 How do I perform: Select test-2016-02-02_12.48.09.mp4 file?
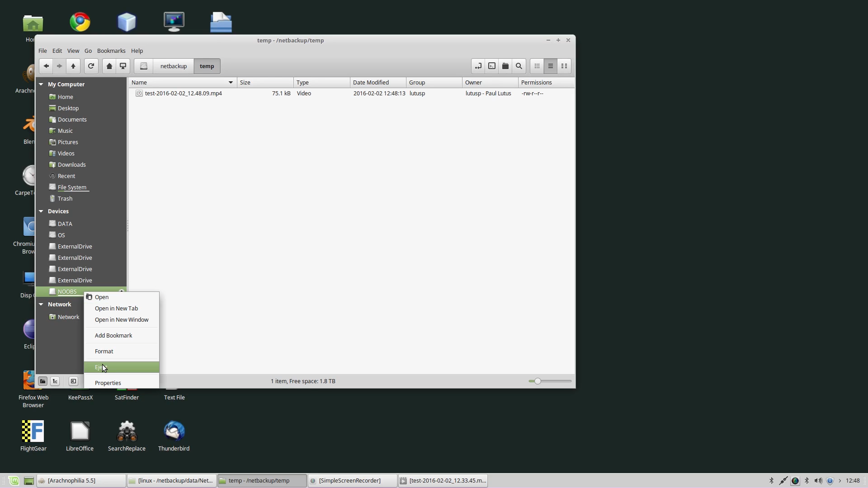183,93
